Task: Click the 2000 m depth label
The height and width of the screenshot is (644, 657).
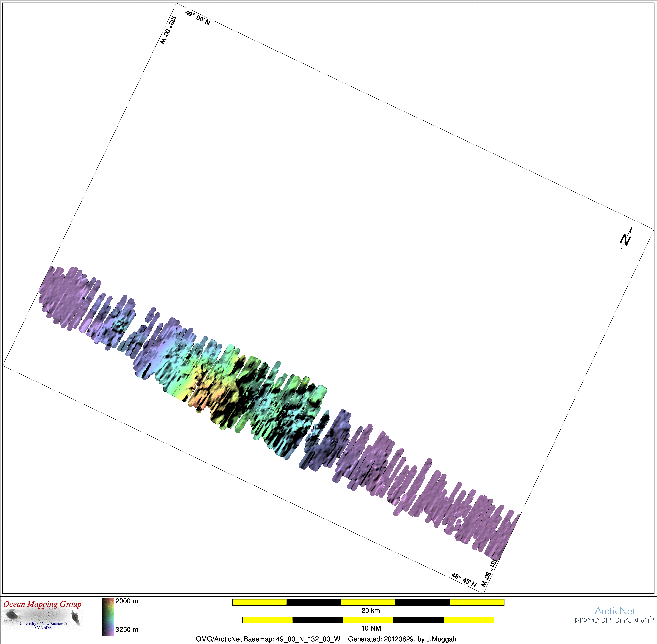Action: tap(127, 601)
